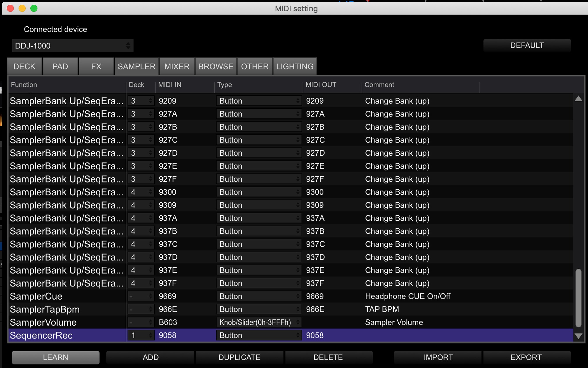This screenshot has height=368, width=588.
Task: Click the scroll down arrow of the list
Action: [578, 336]
